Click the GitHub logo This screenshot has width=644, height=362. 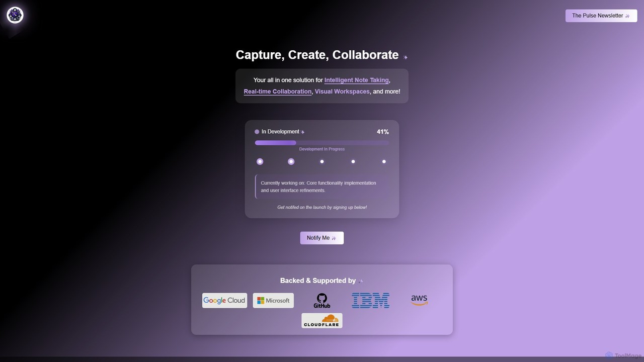tap(322, 301)
